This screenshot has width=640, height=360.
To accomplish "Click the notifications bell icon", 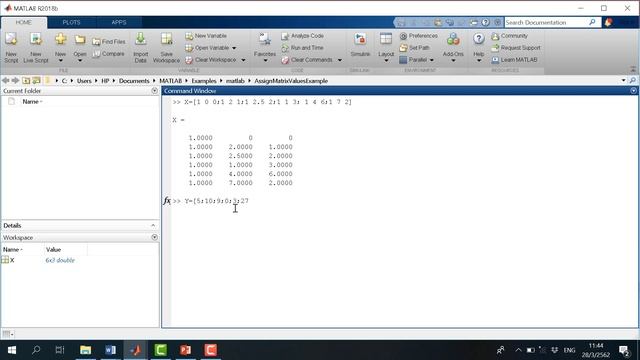I will click(x=608, y=22).
